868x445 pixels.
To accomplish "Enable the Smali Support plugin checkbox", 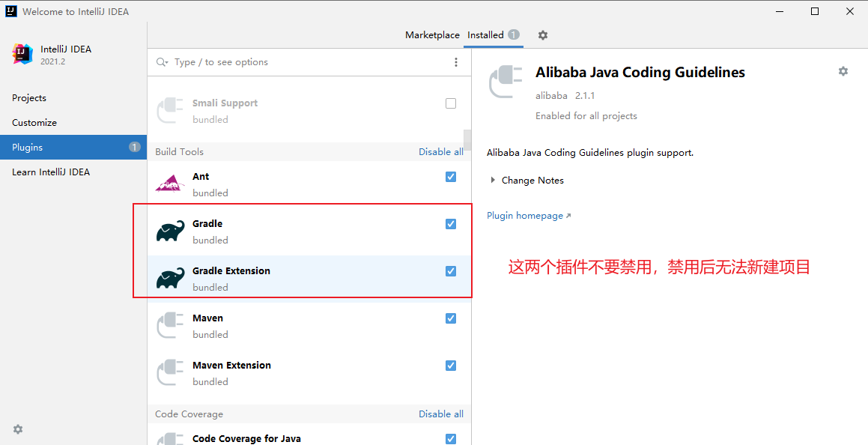I will (451, 103).
